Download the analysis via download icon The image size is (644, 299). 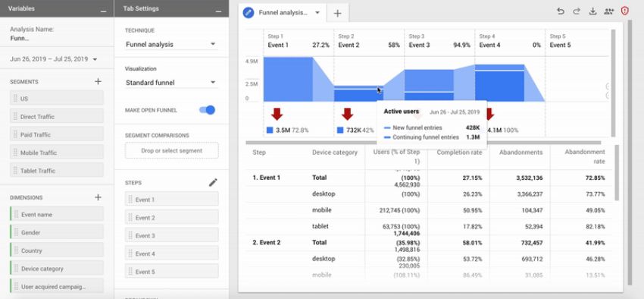coord(592,11)
